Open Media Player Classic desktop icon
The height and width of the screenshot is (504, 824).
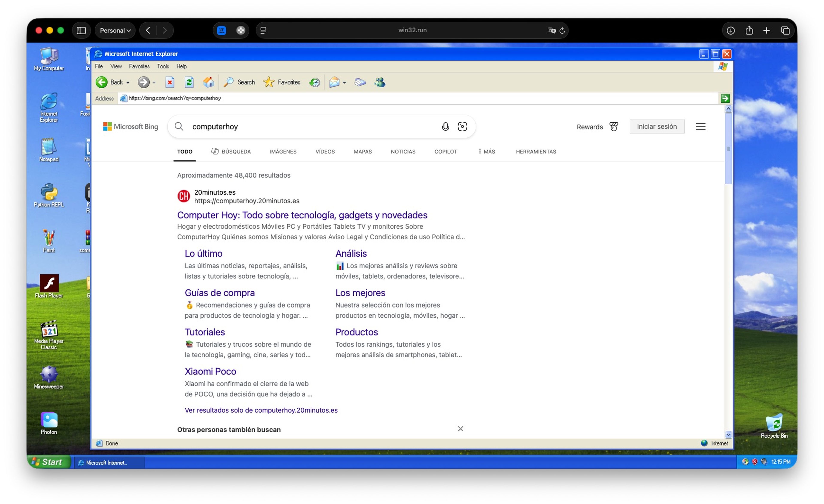click(x=49, y=335)
